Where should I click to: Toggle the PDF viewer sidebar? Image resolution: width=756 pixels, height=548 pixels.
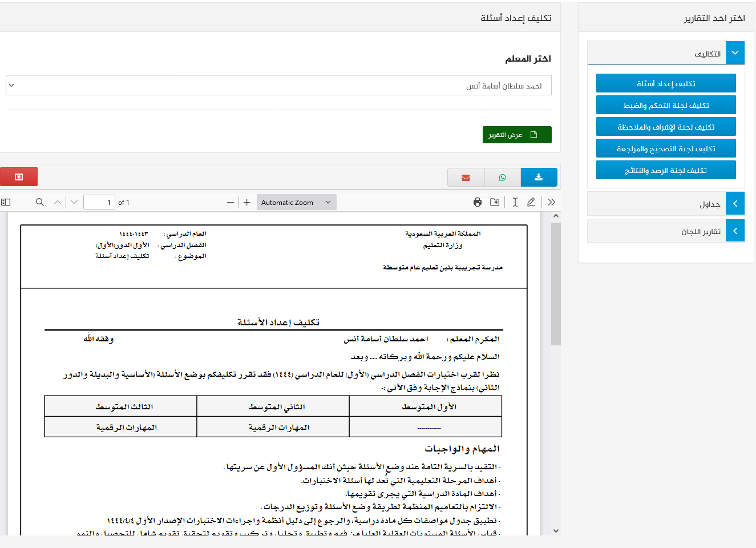point(6,202)
